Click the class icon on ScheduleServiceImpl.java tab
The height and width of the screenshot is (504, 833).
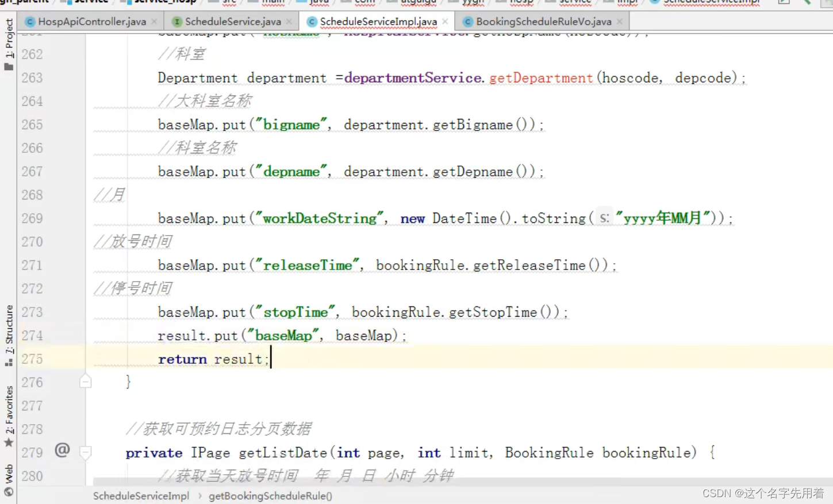312,22
